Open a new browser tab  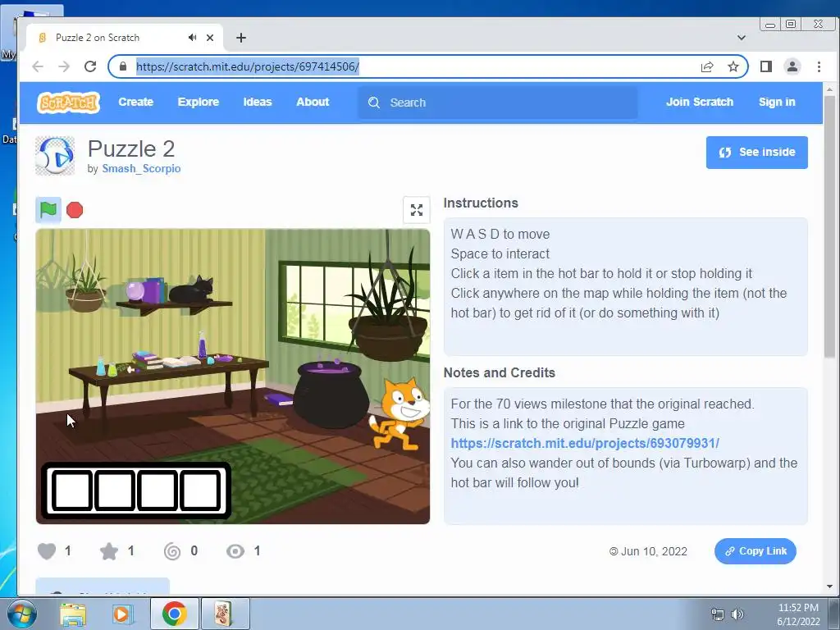[241, 38]
